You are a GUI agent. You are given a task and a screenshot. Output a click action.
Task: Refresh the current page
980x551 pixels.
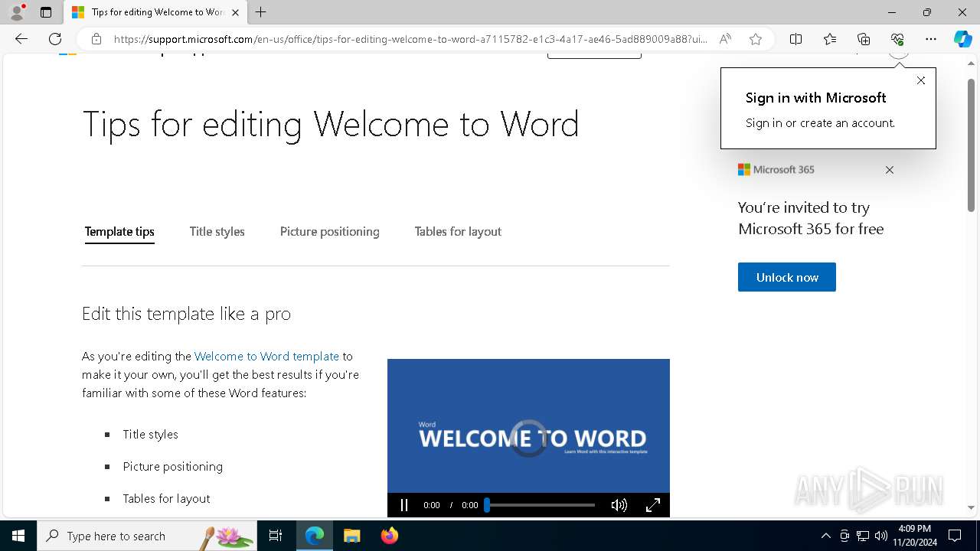coord(55,39)
